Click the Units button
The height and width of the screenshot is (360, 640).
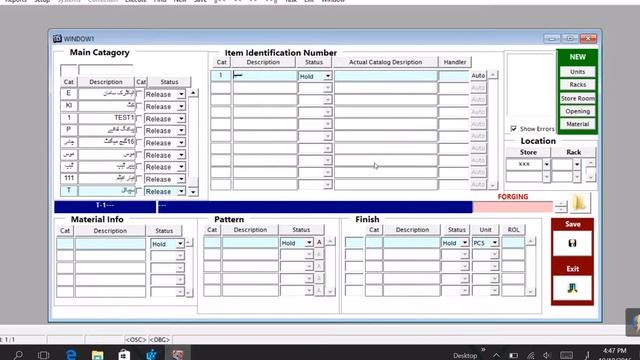578,72
